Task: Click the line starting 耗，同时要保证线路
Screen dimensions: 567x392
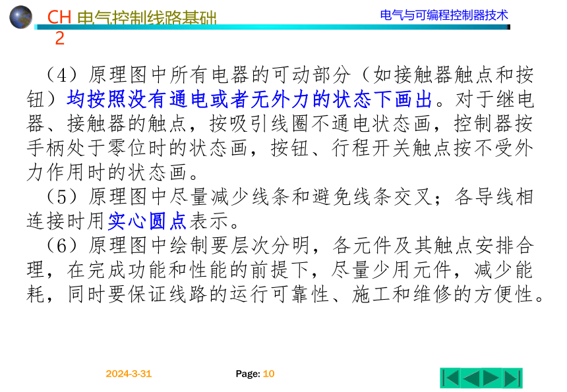Action: tap(285, 294)
